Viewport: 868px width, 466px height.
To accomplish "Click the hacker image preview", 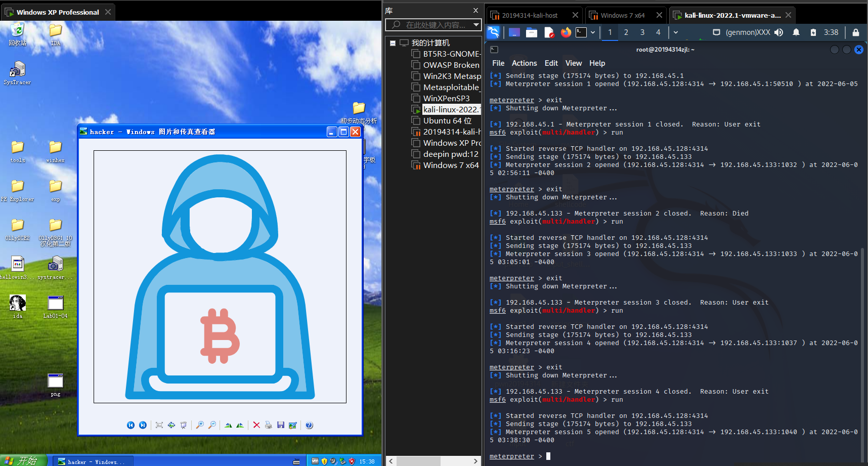I will tap(220, 277).
